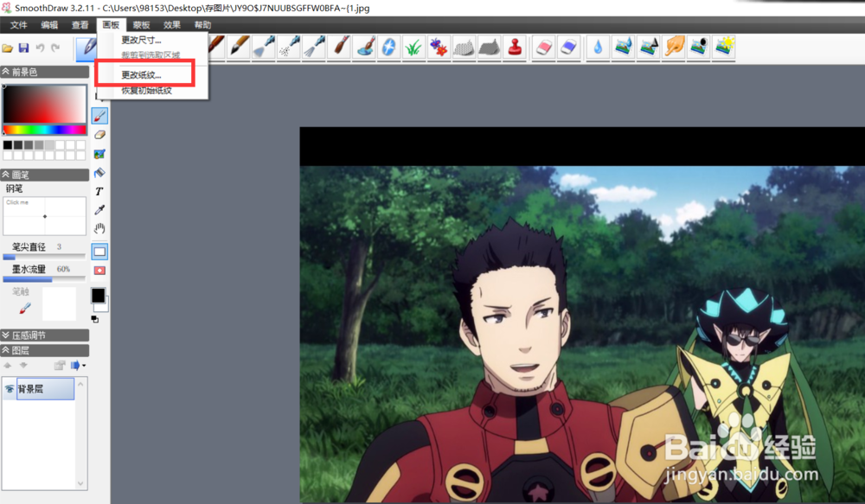Select the eraser tool in side toolbox
This screenshot has height=504, width=865.
[99, 135]
